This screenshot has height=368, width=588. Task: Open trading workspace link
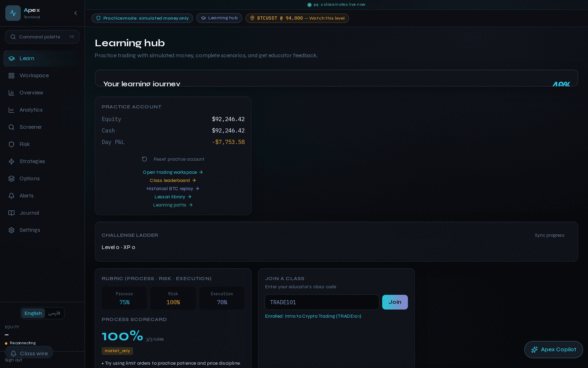(173, 172)
